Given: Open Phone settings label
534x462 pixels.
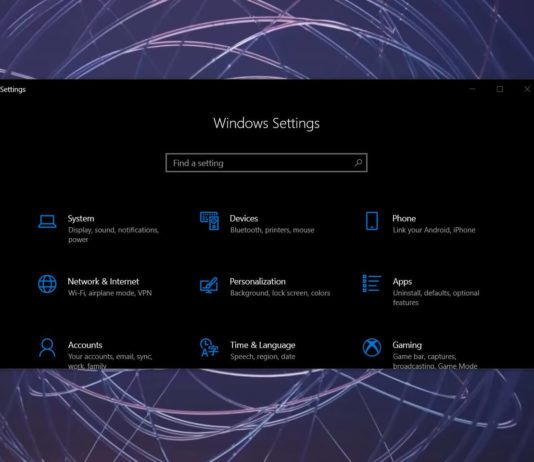Looking at the screenshot, I should pyautogui.click(x=404, y=219).
